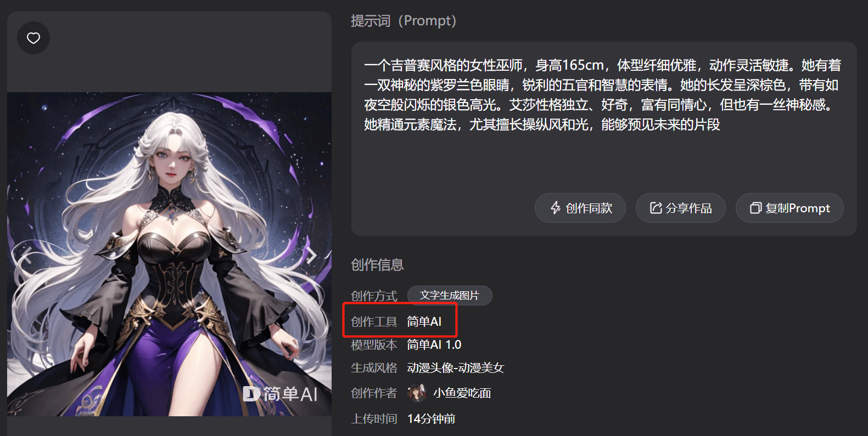Click the heart favorite icon

(x=33, y=38)
